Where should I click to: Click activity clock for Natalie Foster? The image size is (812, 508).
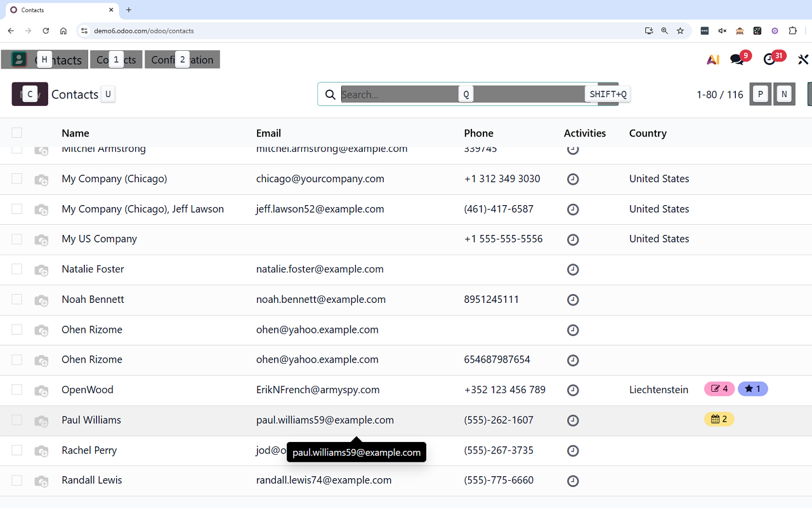[x=573, y=269]
